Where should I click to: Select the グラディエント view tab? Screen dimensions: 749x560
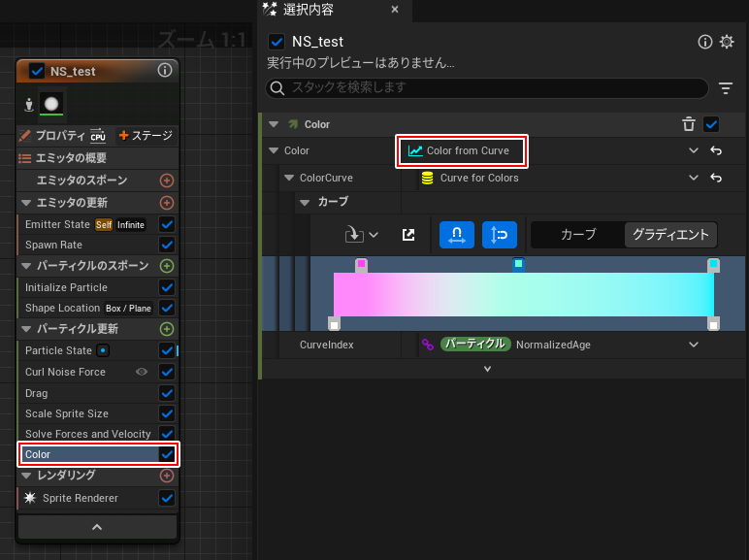pyautogui.click(x=670, y=235)
